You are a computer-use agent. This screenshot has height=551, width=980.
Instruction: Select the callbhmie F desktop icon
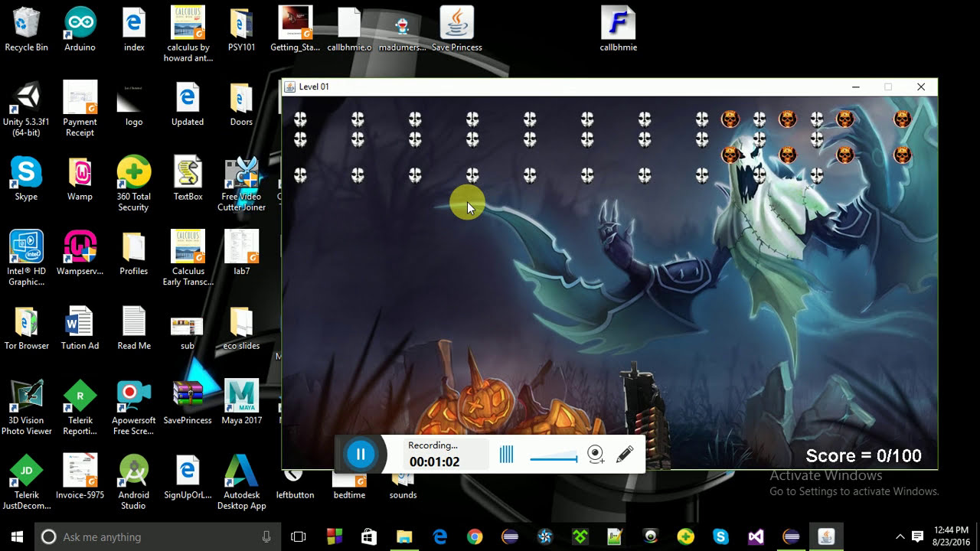pyautogui.click(x=618, y=29)
